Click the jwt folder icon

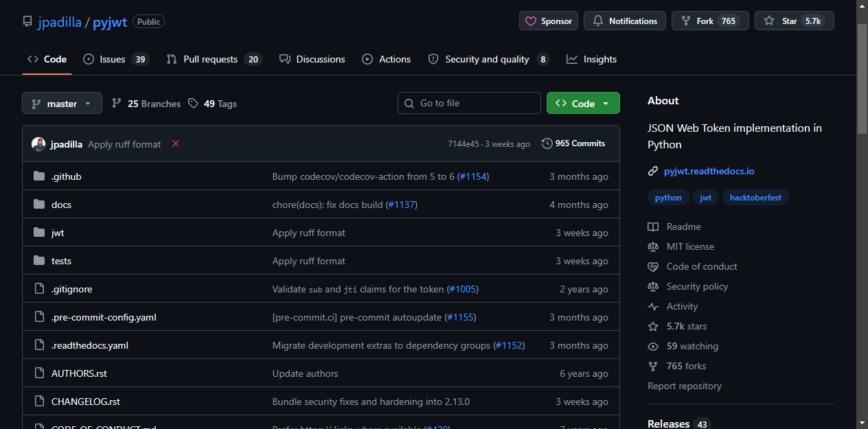(x=39, y=233)
